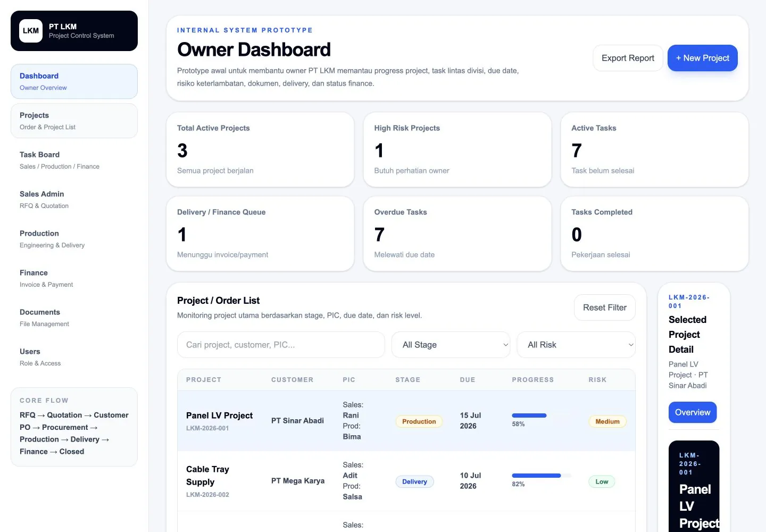Open the Active Tasks card
The image size is (766, 532).
(654, 149)
